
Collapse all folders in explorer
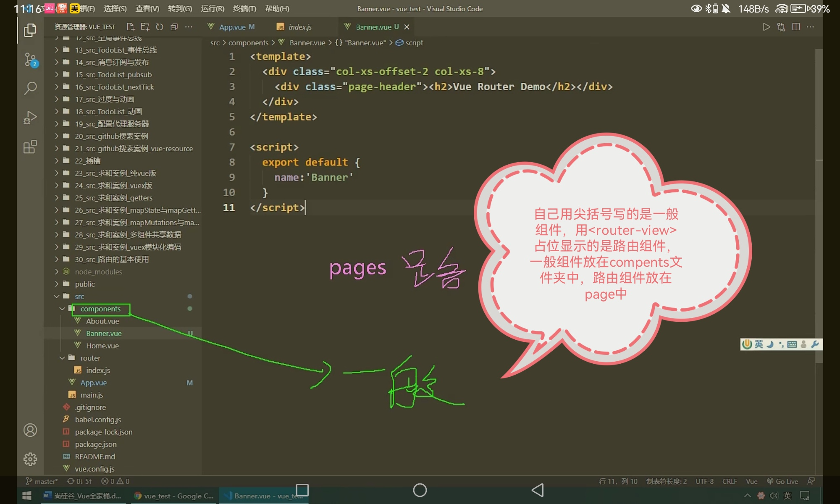174,27
